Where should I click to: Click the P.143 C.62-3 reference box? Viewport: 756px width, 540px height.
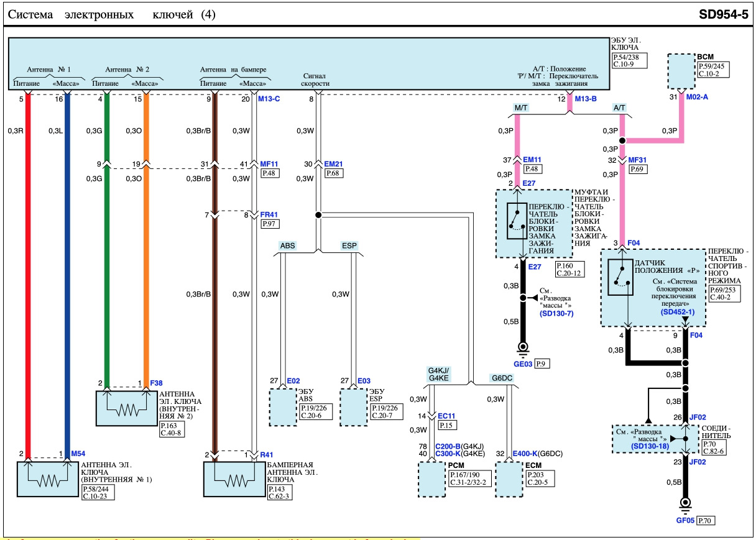[x=280, y=493]
